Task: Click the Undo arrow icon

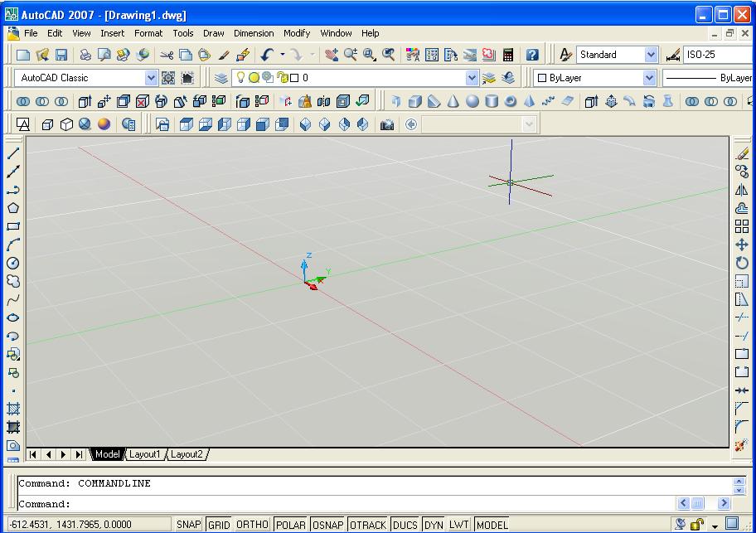Action: click(x=267, y=55)
